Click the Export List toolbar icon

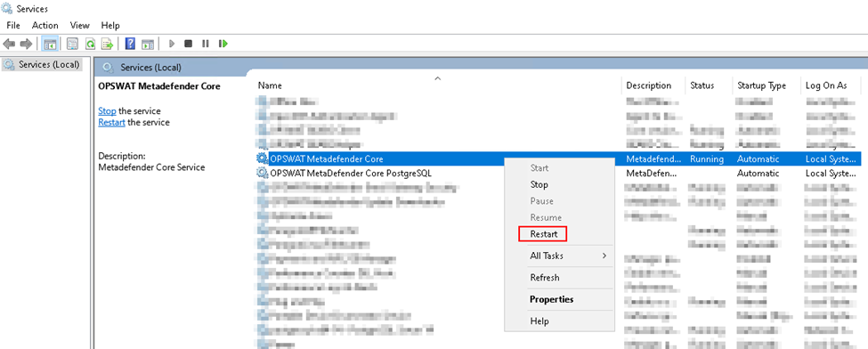(107, 44)
